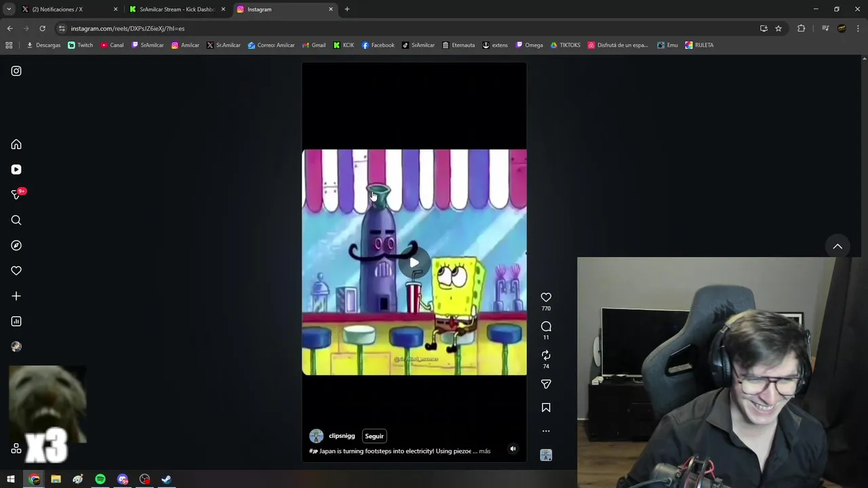Open the Descargas bookmark
Viewport: 868px width, 488px height.
pos(43,45)
